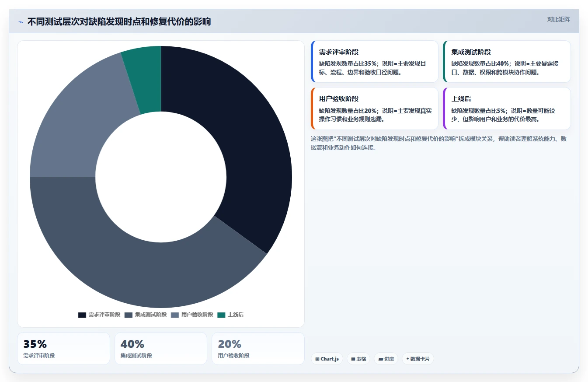588x382 pixels.
Task: Open the 集成测试阶段 description card
Action: click(x=507, y=61)
